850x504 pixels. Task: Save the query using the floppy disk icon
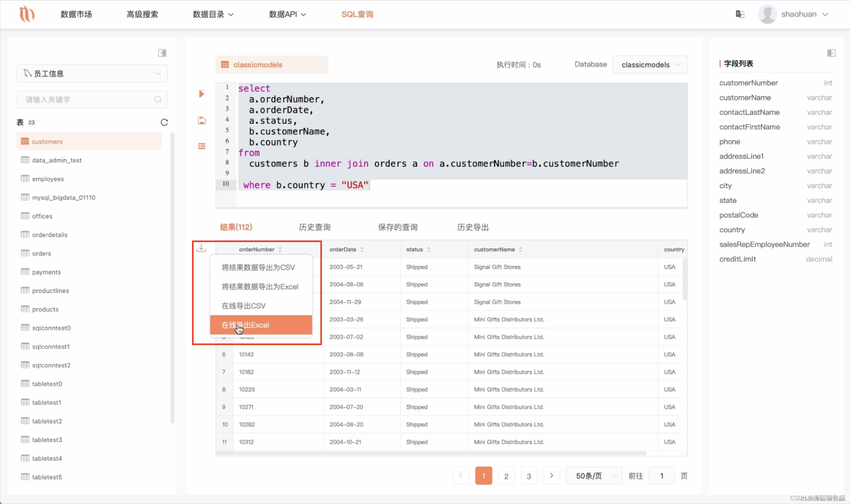[201, 120]
